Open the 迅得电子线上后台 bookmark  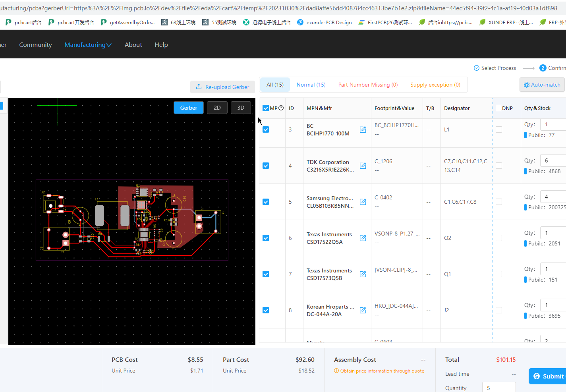(x=267, y=22)
